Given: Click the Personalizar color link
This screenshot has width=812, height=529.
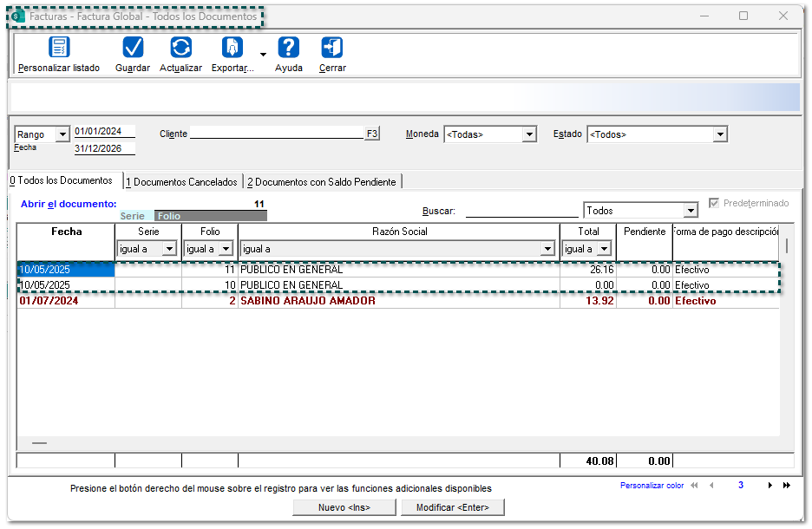Looking at the screenshot, I should (x=652, y=486).
